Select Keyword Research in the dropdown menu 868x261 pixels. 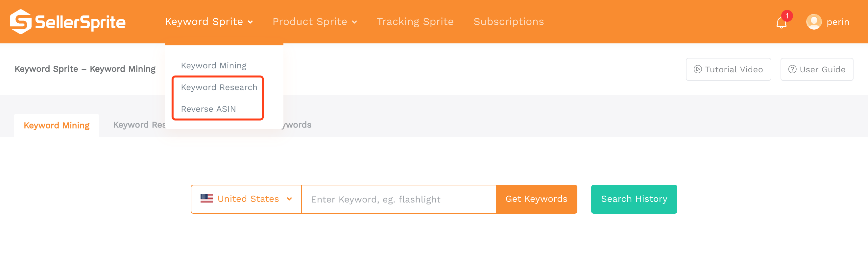219,87
